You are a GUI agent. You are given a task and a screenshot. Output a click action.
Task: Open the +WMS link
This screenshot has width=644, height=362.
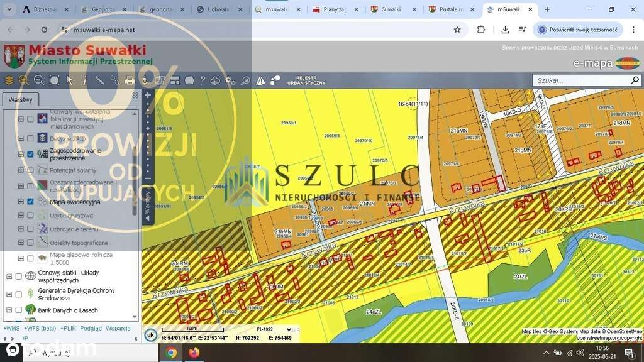click(x=12, y=328)
